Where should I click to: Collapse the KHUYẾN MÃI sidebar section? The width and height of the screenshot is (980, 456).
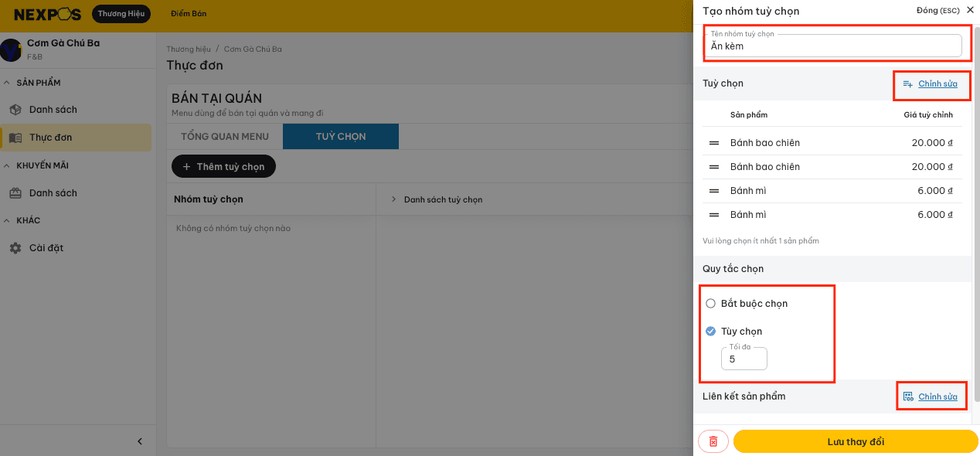(8, 165)
